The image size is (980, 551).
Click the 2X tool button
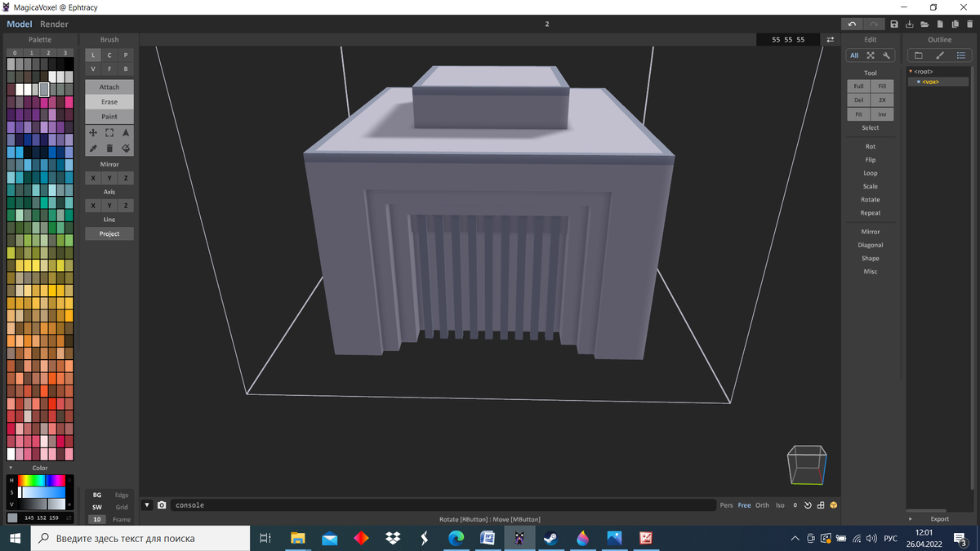pos(882,100)
